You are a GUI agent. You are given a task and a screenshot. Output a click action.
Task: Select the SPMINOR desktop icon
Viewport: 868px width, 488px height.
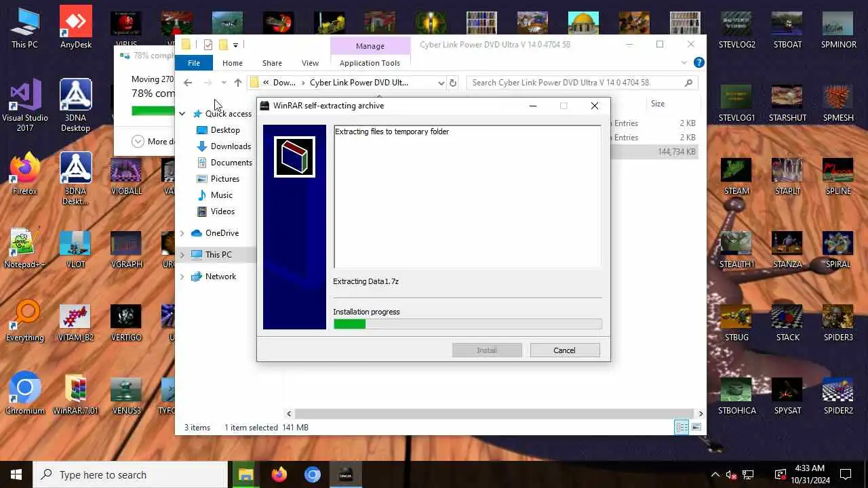click(838, 28)
